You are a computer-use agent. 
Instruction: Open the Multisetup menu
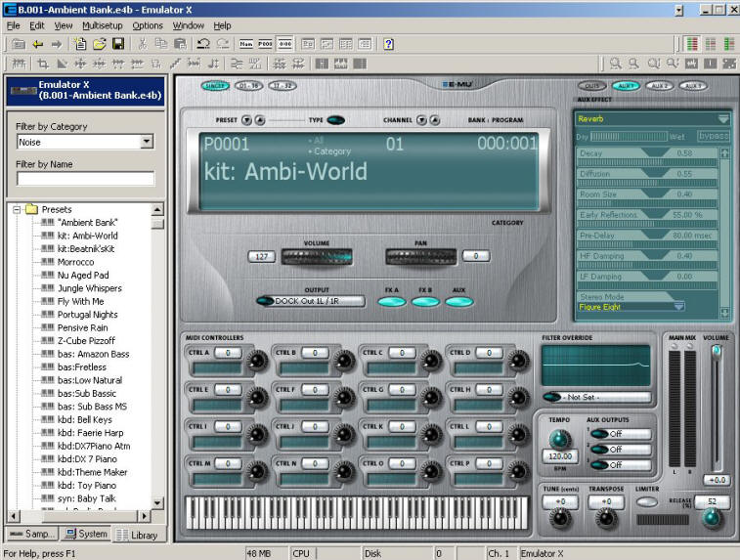(103, 25)
